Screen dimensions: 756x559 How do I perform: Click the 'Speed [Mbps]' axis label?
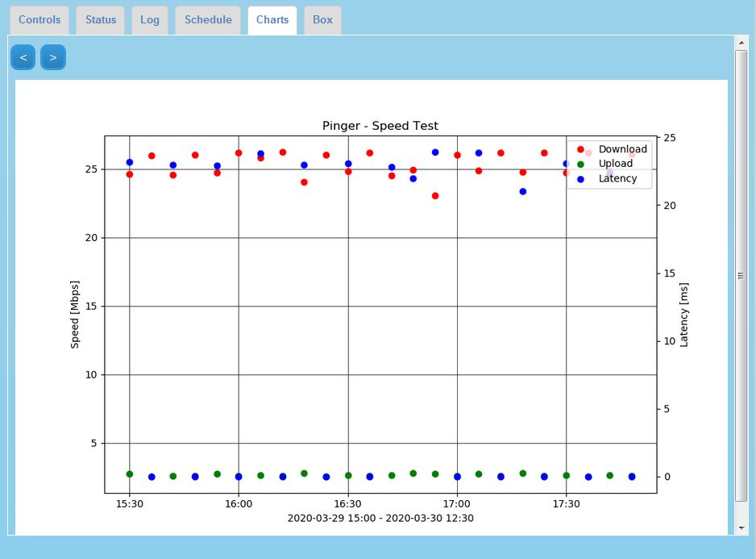75,315
